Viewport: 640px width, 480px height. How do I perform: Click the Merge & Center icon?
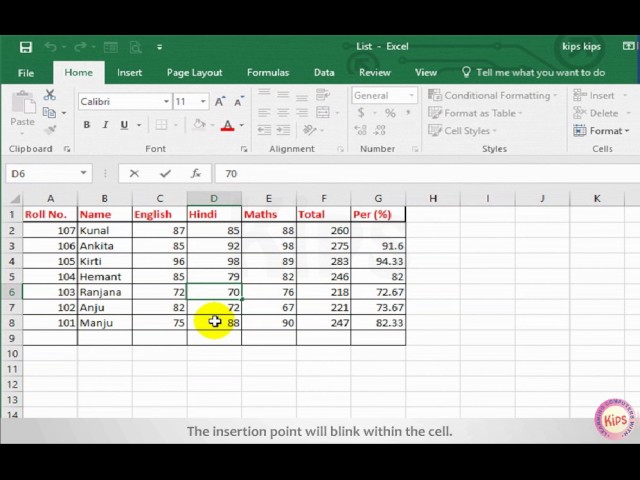coord(323,112)
